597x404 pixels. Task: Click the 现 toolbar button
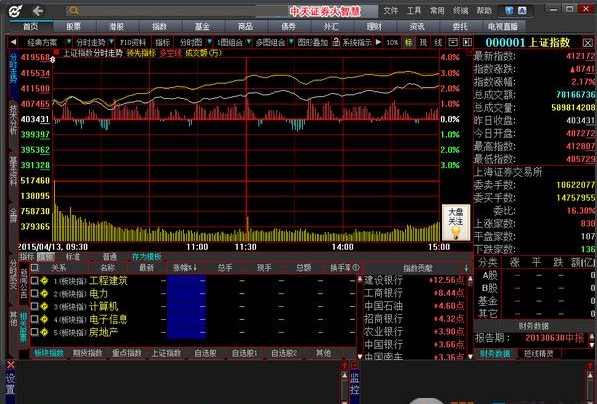(x=423, y=42)
